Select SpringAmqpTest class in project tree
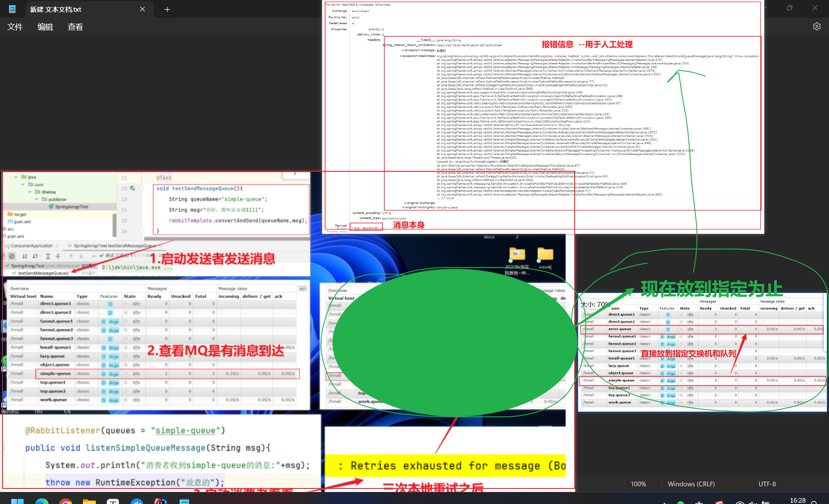The height and width of the screenshot is (504, 829). click(x=71, y=207)
